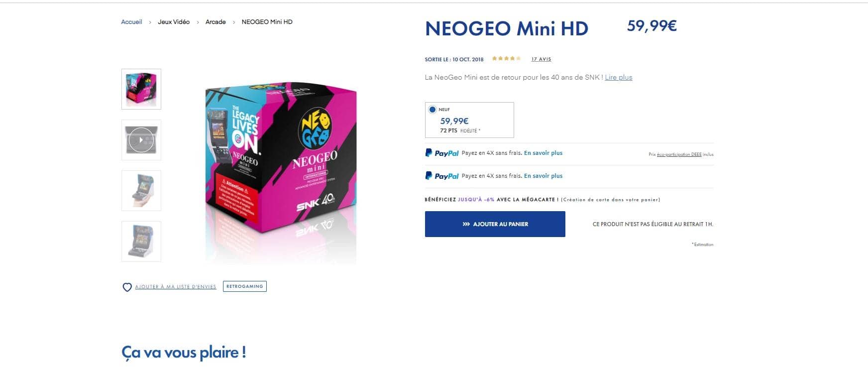Open first PayPal En savoir plus
The image size is (868, 371).
543,153
